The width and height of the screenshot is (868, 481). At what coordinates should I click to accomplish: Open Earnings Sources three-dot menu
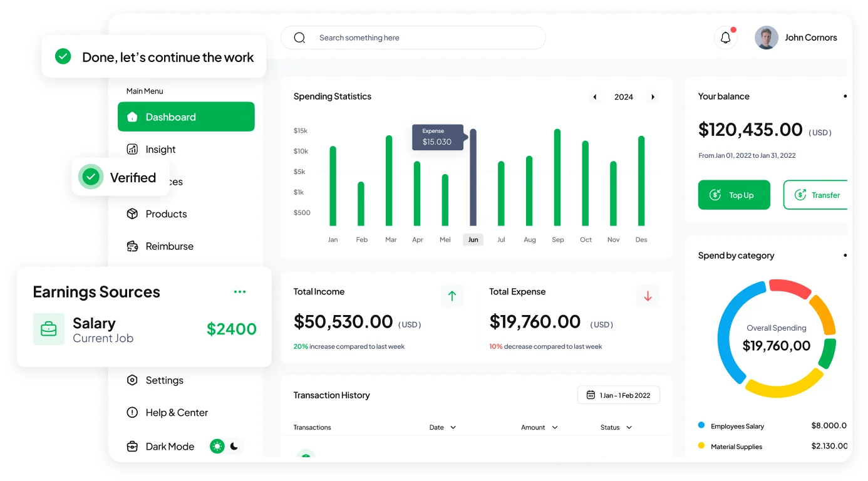click(240, 292)
